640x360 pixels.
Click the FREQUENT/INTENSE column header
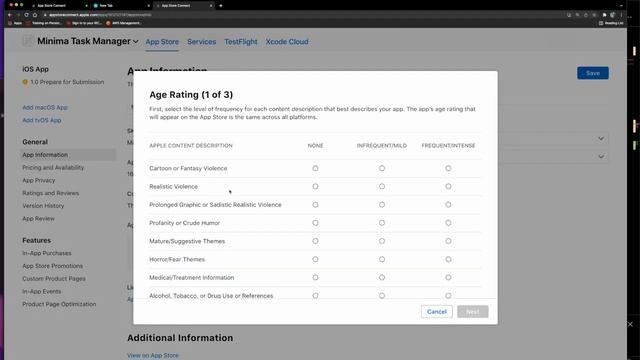point(448,146)
